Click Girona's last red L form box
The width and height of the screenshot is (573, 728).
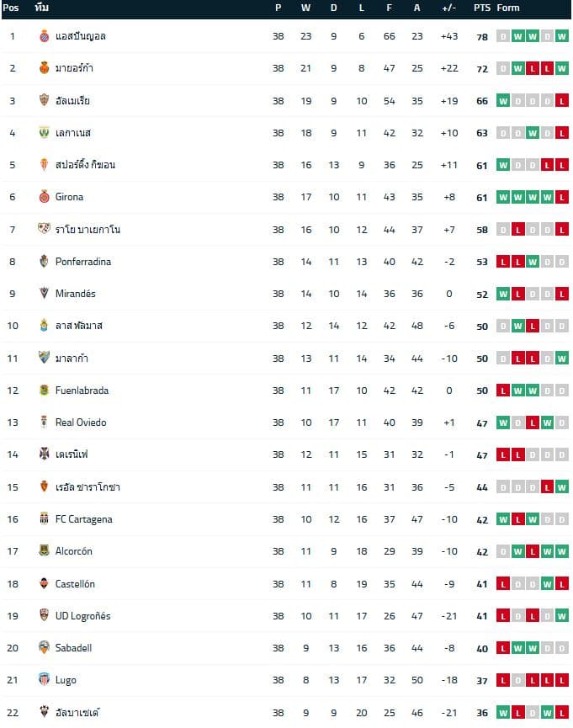[562, 197]
